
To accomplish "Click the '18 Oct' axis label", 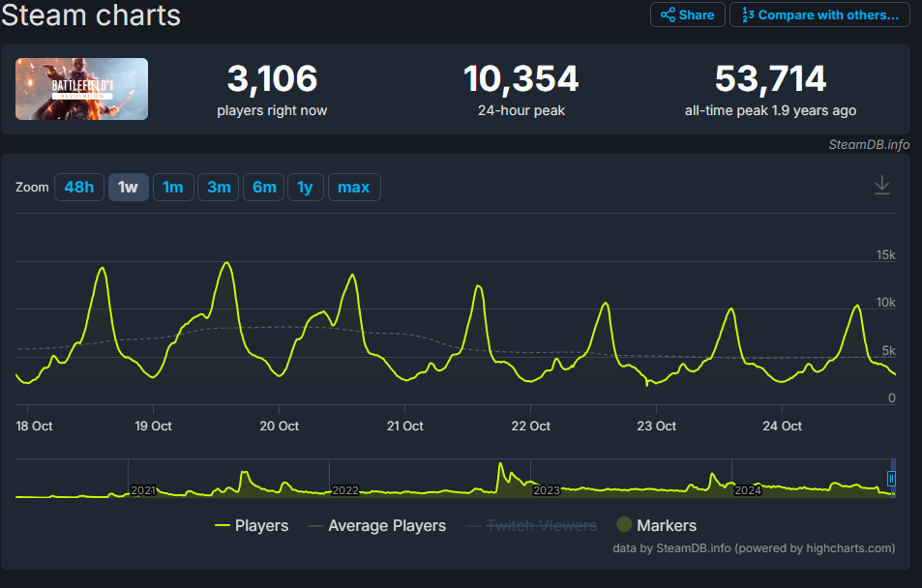I will 34,426.
